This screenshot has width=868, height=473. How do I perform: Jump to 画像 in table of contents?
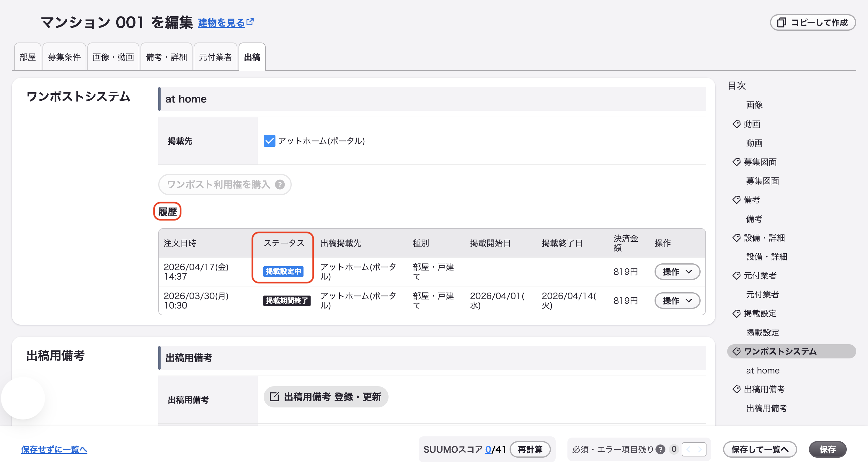coord(754,105)
